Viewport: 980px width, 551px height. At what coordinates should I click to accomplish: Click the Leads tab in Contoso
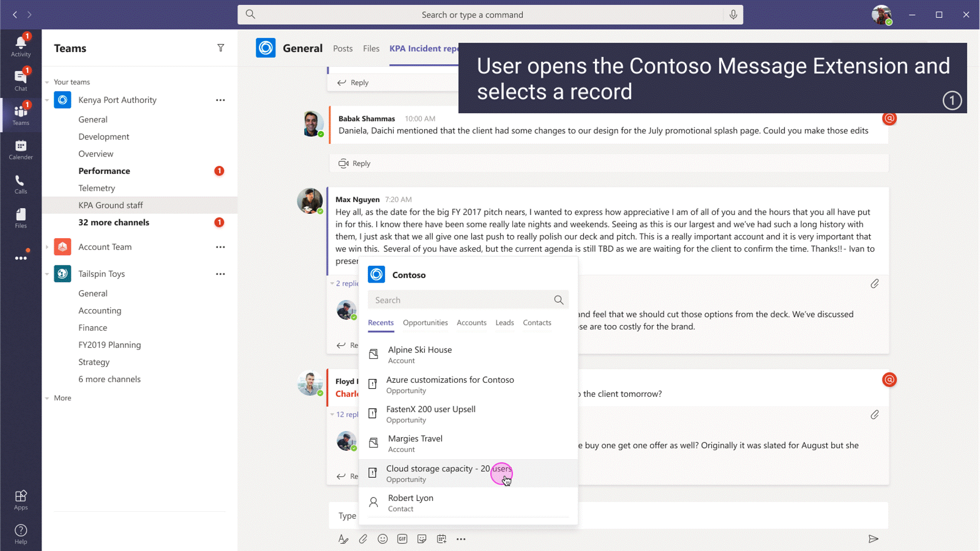pyautogui.click(x=505, y=322)
